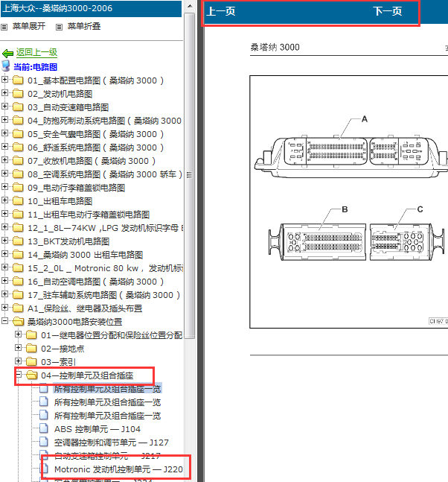Viewport: 448px width, 482px height.
Task: Expand the 07_收放机电路图 folder
Action: [4, 160]
